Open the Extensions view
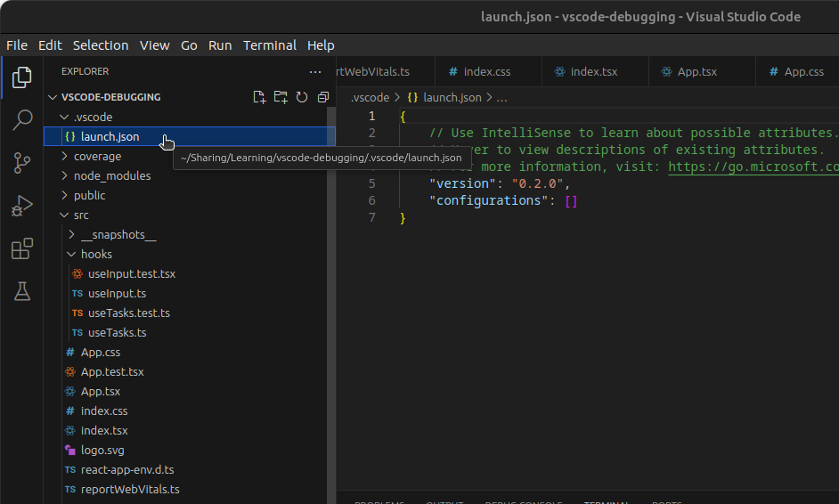This screenshot has height=504, width=839. click(x=22, y=249)
